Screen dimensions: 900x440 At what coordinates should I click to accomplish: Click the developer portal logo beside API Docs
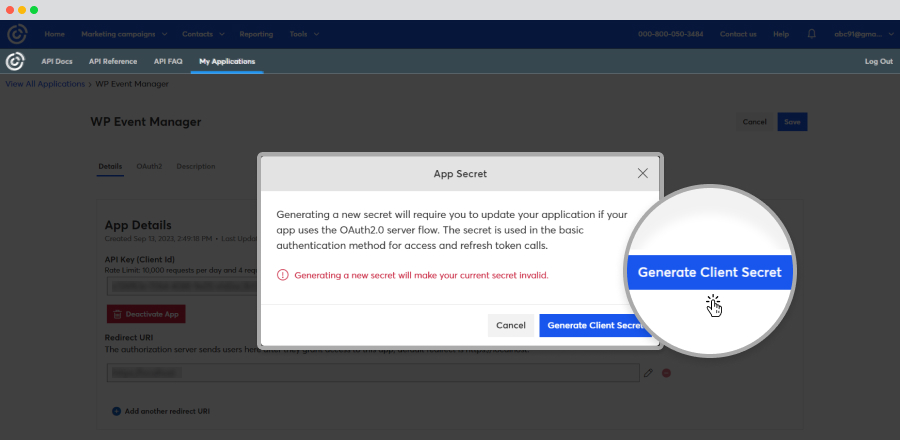(x=15, y=61)
